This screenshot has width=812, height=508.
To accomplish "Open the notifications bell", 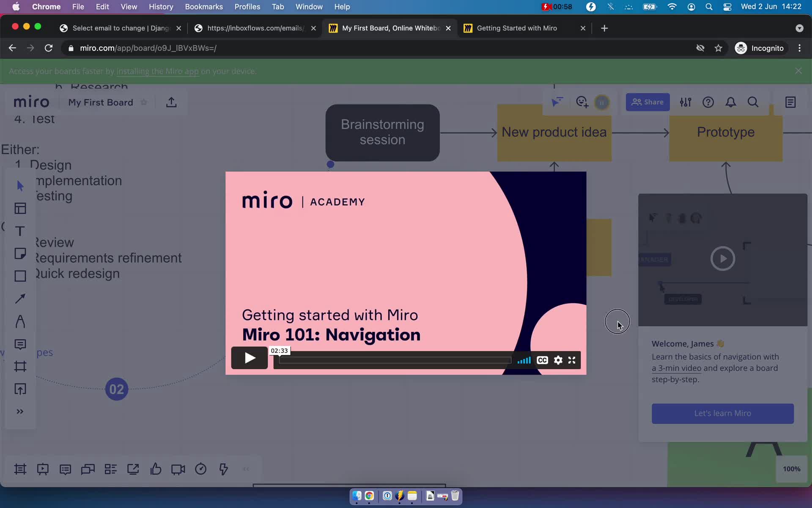I will tap(730, 102).
